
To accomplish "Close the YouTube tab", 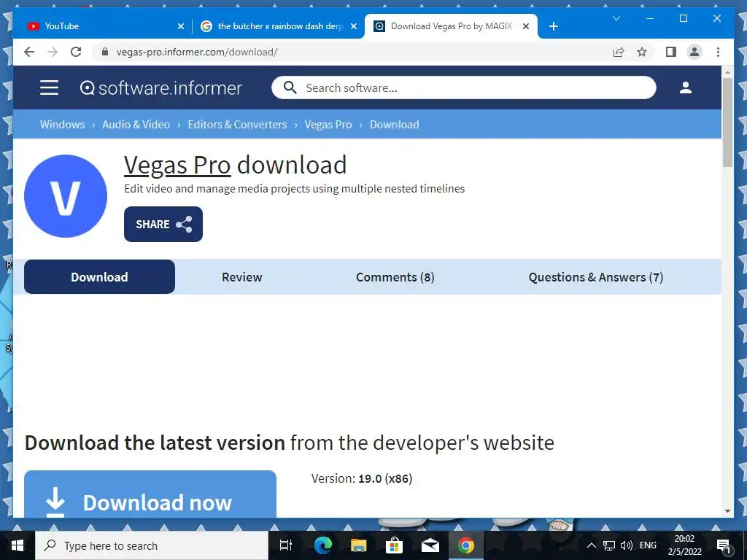I will (x=181, y=26).
